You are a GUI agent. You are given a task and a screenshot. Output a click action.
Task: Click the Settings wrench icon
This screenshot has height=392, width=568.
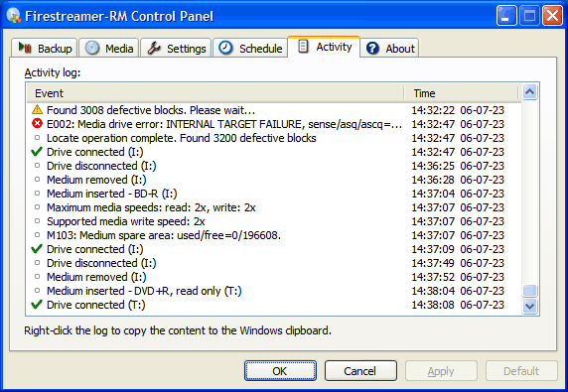tap(154, 48)
